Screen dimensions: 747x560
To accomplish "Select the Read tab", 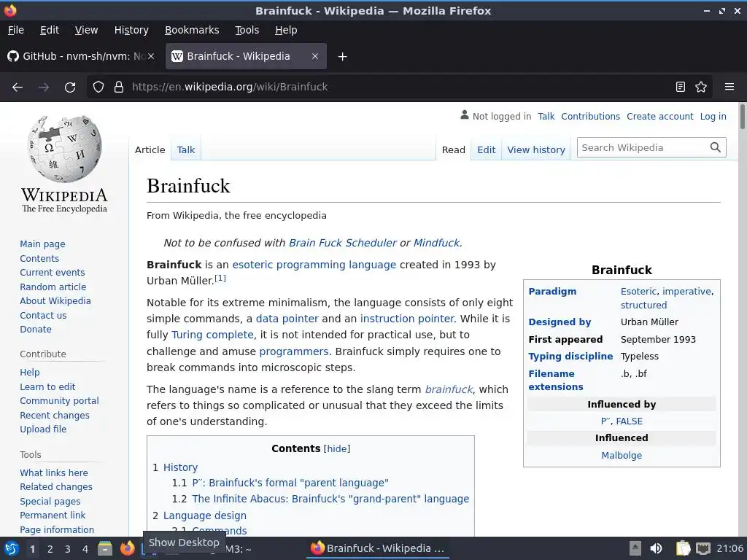I will pos(454,150).
